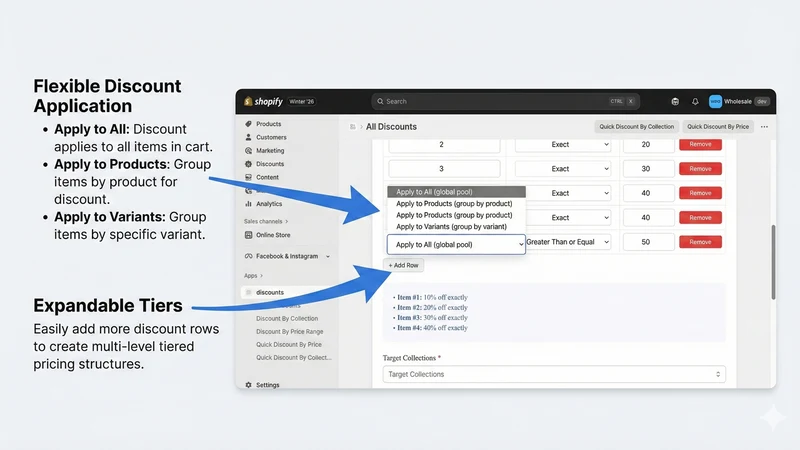Viewport: 800px width, 450px height.
Task: Open the Online Store icon
Action: pos(248,235)
